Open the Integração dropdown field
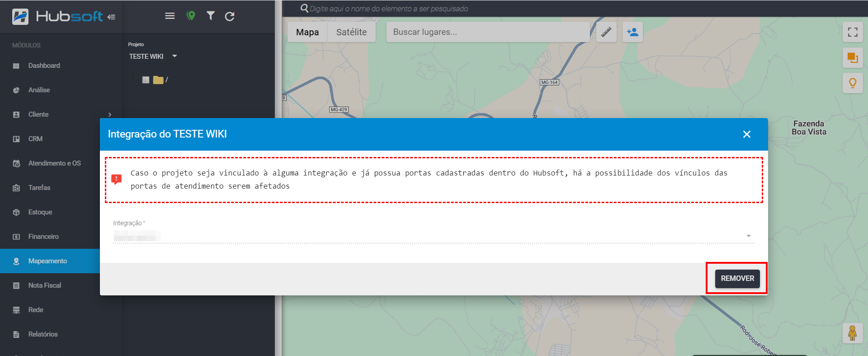This screenshot has width=868, height=356. tap(434, 236)
